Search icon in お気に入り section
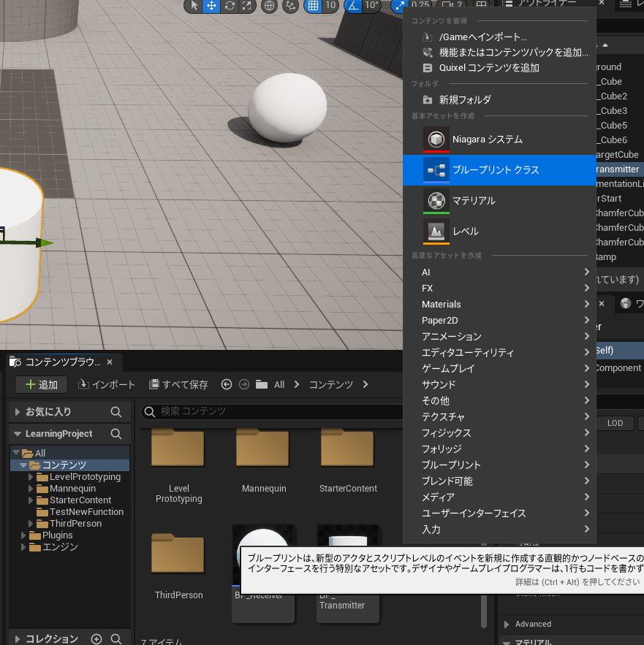Image resolution: width=644 pixels, height=645 pixels. [x=116, y=412]
